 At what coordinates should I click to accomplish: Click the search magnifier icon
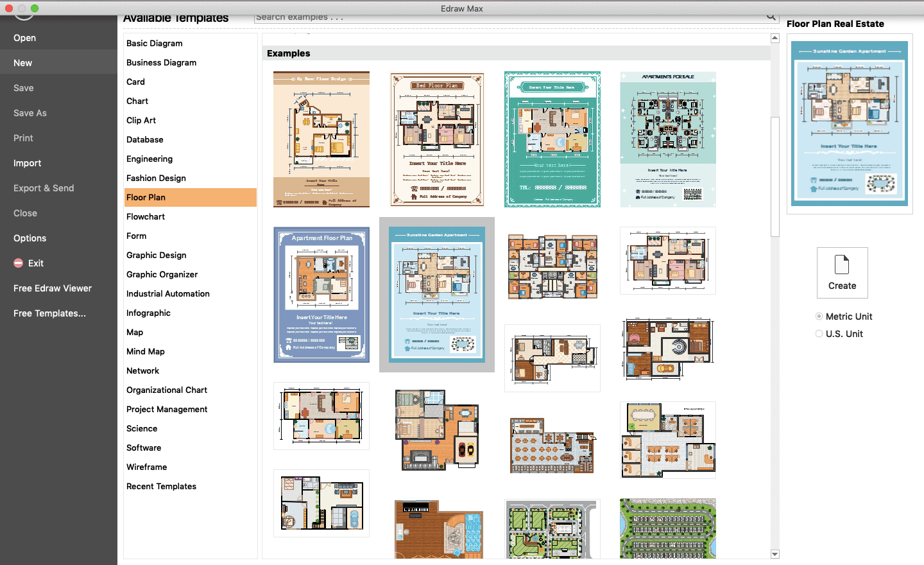771,17
